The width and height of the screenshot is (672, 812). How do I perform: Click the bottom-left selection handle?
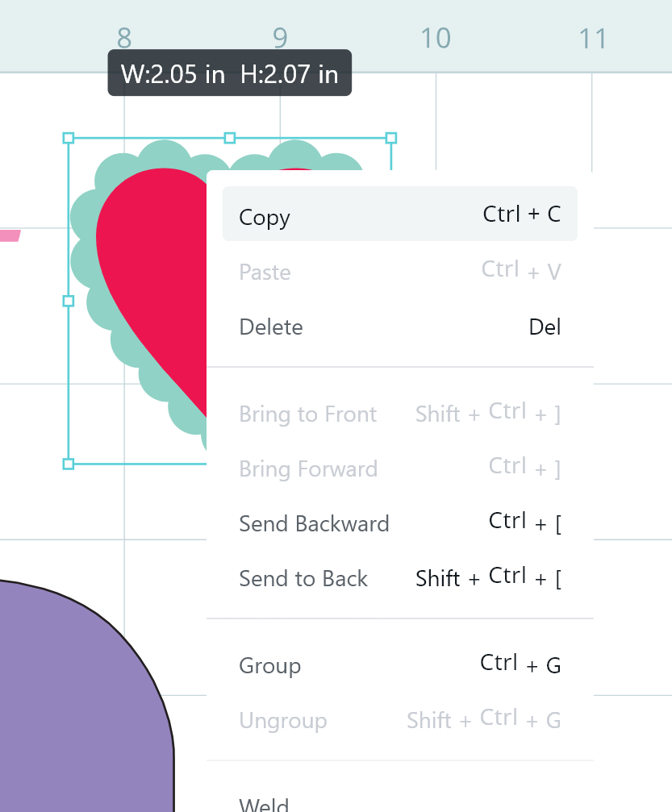coord(69,464)
